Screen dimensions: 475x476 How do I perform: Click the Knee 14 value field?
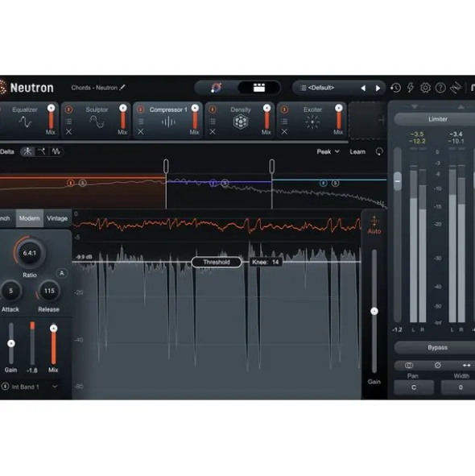click(266, 262)
